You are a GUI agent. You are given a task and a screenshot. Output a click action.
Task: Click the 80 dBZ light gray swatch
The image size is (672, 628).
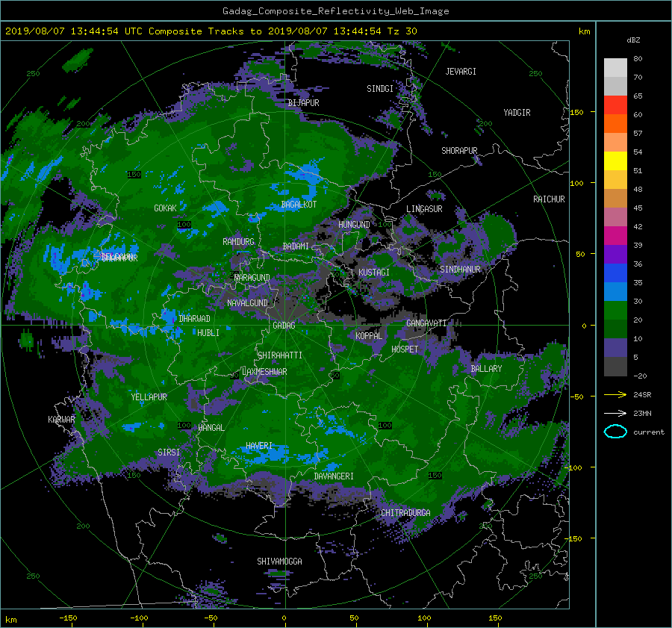[x=615, y=67]
